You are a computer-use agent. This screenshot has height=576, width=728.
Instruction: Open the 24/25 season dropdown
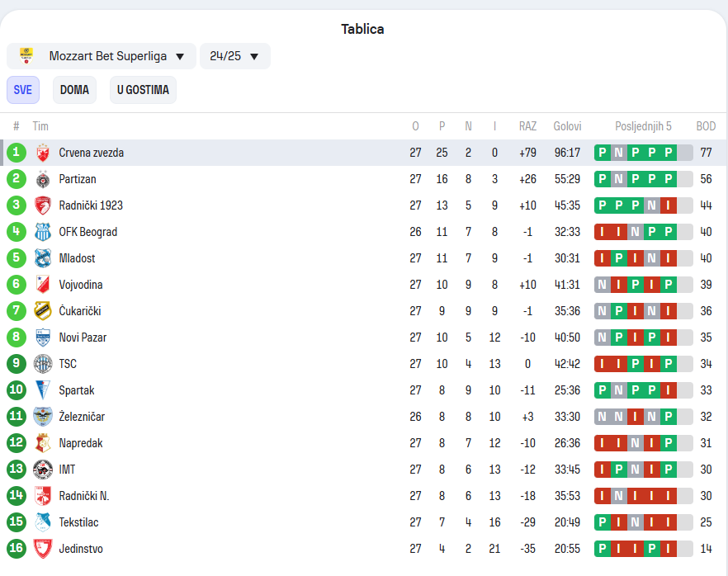[x=234, y=56]
